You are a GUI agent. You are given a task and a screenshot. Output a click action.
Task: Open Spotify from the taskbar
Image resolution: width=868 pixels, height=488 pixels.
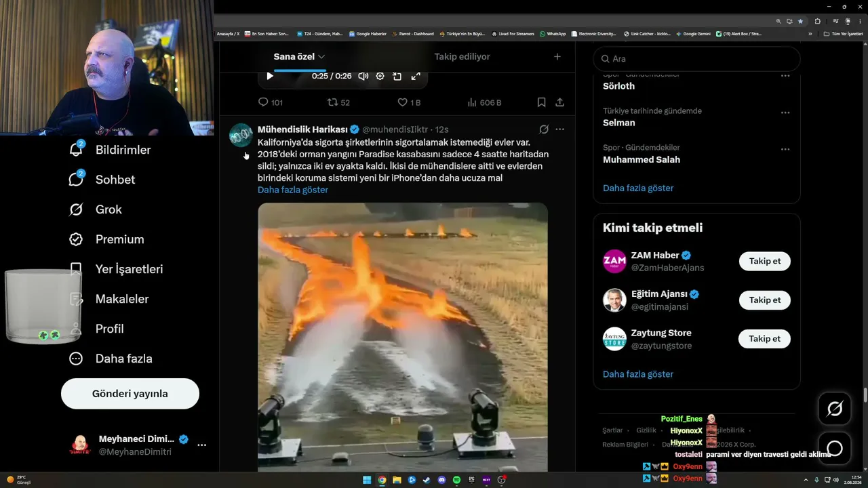(456, 480)
